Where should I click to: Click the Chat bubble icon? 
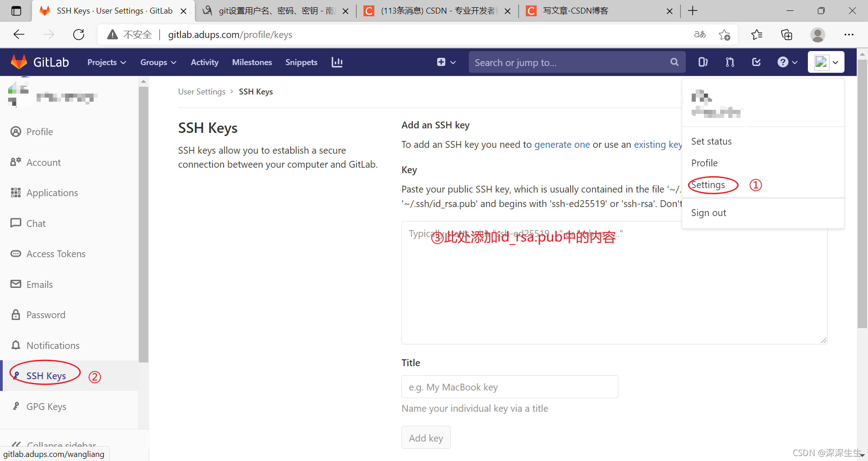(x=16, y=223)
